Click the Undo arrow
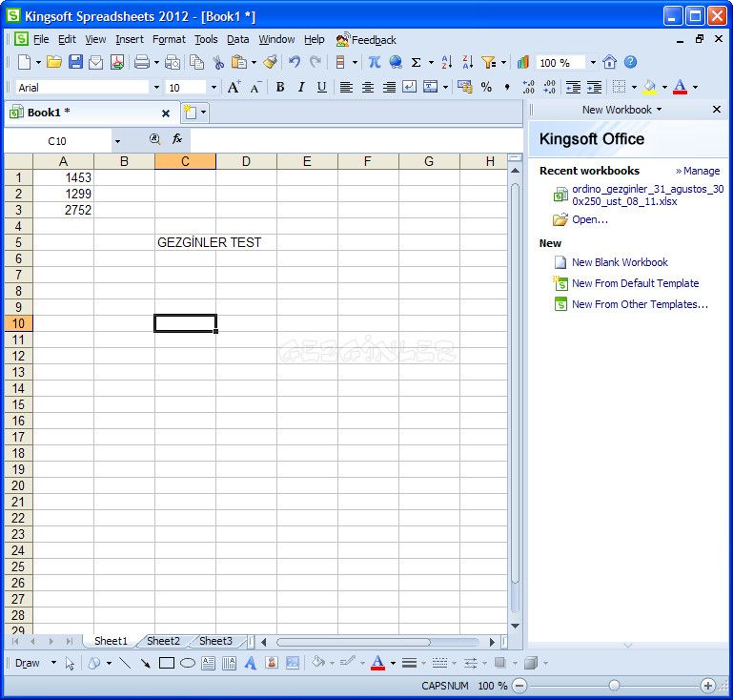This screenshot has height=700, width=733. point(294,62)
